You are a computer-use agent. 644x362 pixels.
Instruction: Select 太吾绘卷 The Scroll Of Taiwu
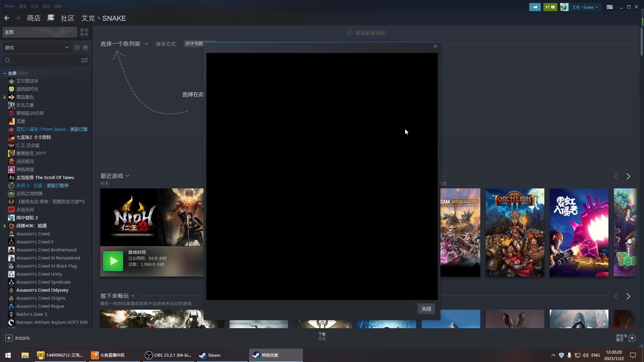45,177
